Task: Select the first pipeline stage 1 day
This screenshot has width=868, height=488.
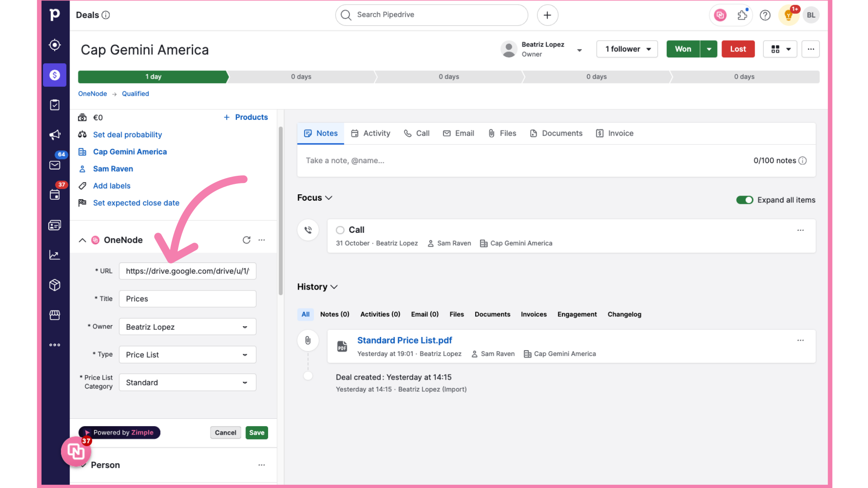Action: pos(153,77)
